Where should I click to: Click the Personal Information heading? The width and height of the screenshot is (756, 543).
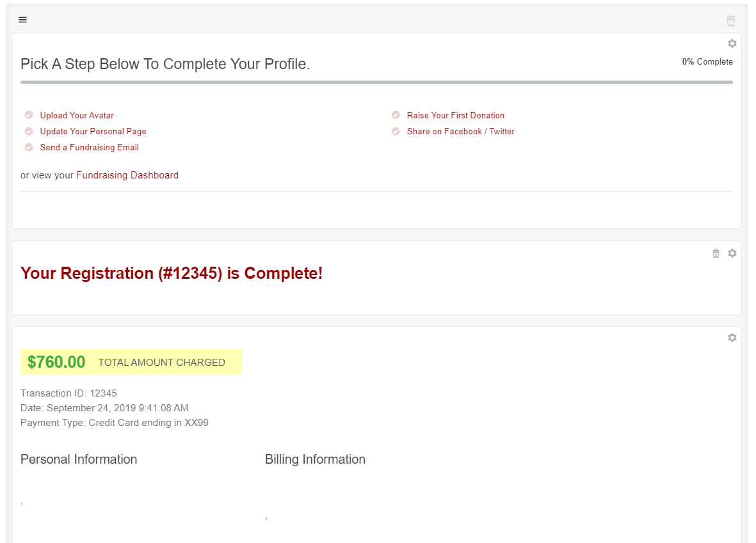(79, 459)
